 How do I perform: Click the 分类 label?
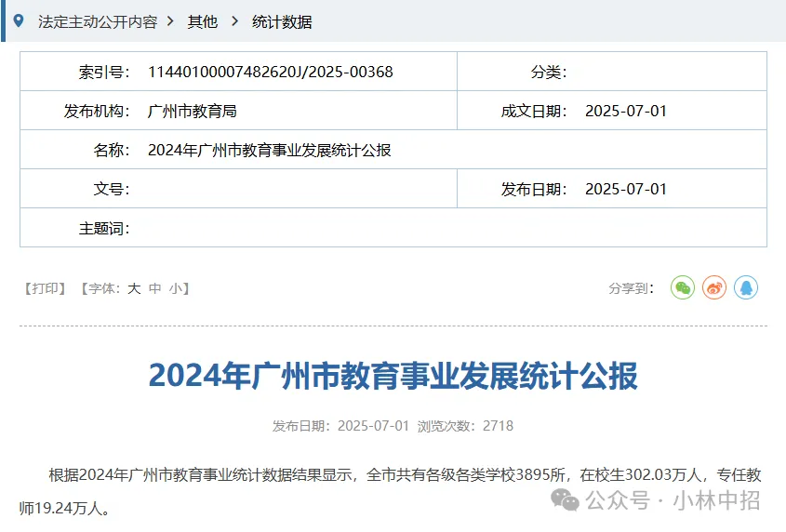coord(549,72)
